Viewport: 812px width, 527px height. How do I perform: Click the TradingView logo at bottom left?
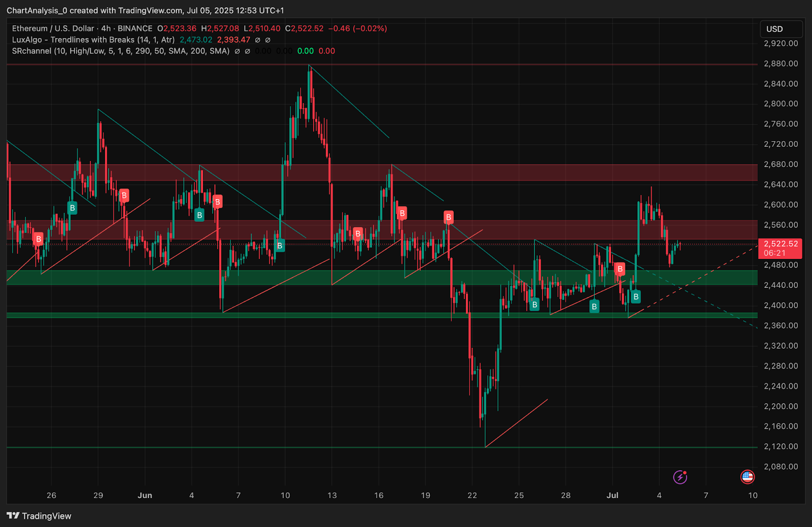pos(12,516)
